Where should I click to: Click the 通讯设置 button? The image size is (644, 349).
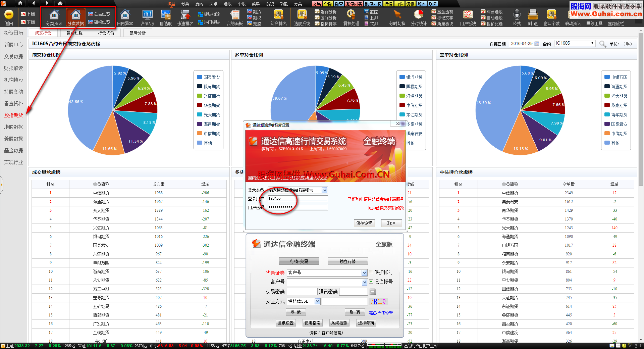(x=285, y=323)
